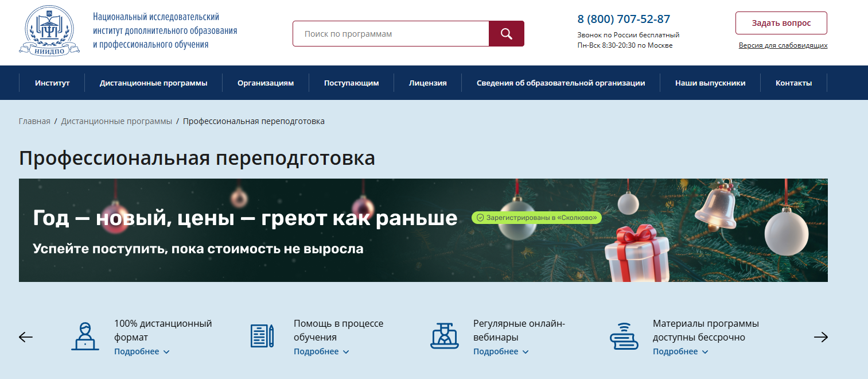Open the Версия для слабовидящих link
This screenshot has width=868, height=379.
(783, 45)
